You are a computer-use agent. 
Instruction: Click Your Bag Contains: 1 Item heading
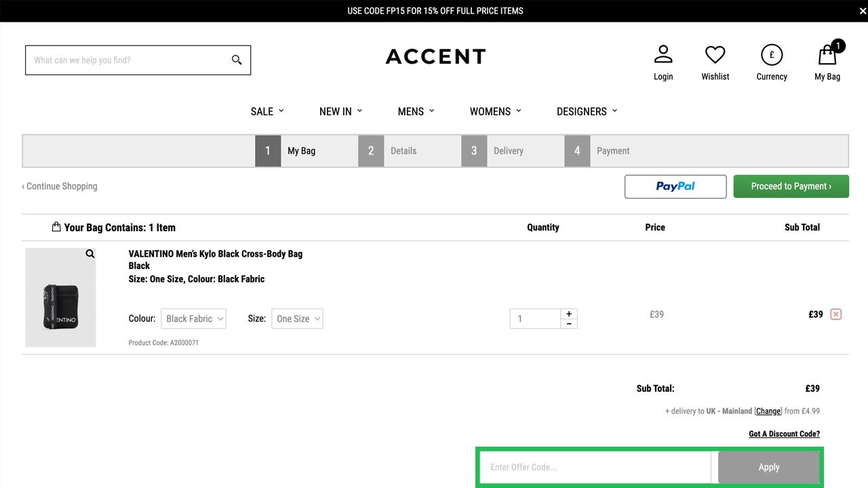119,228
